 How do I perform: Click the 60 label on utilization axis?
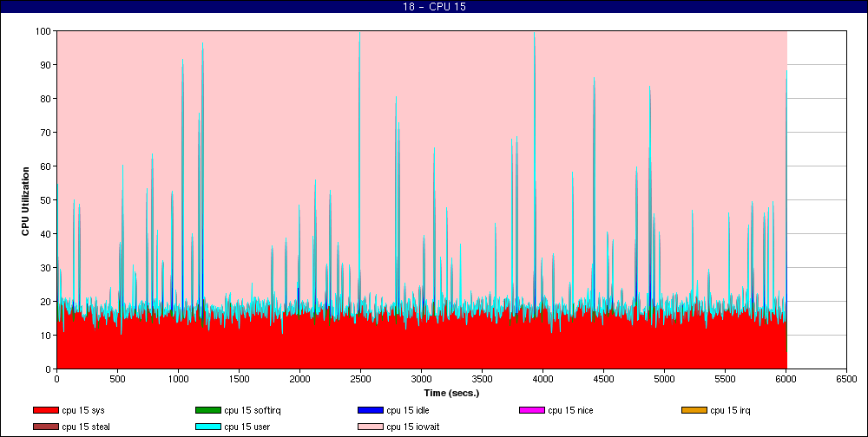tap(46, 166)
